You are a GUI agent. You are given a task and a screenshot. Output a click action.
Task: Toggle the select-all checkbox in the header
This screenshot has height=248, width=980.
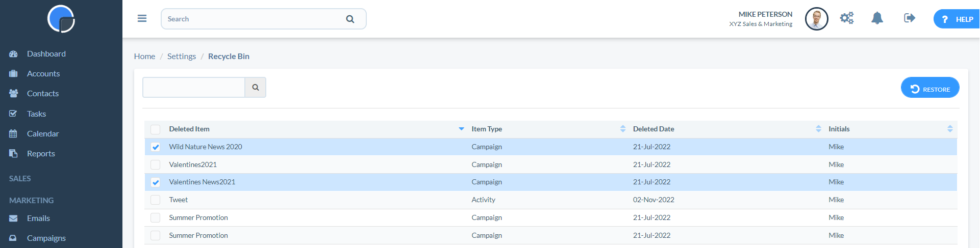click(156, 129)
